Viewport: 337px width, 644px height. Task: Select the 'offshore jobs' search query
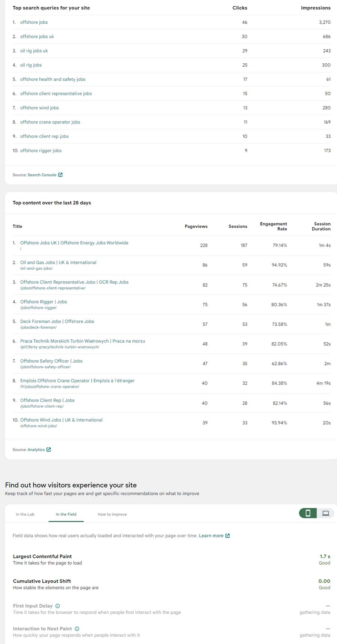34,22
